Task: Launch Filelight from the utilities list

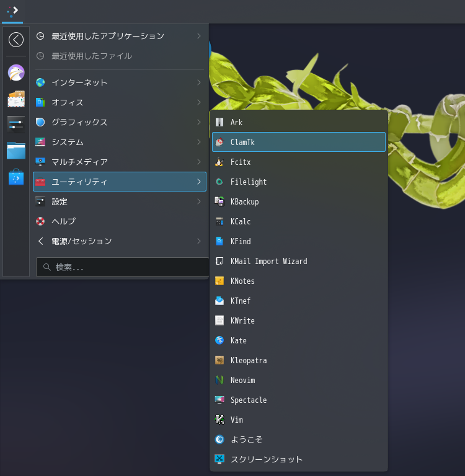Action: coord(299,182)
